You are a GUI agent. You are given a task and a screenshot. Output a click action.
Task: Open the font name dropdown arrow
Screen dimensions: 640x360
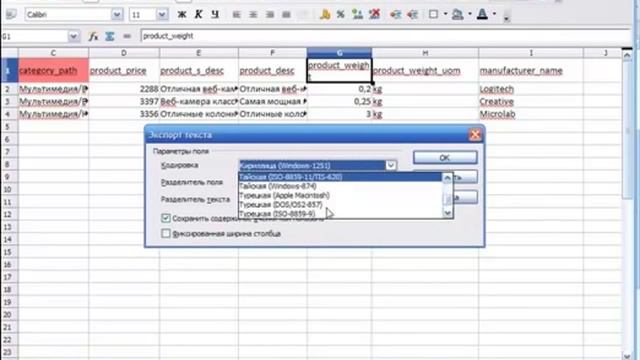(x=117, y=15)
